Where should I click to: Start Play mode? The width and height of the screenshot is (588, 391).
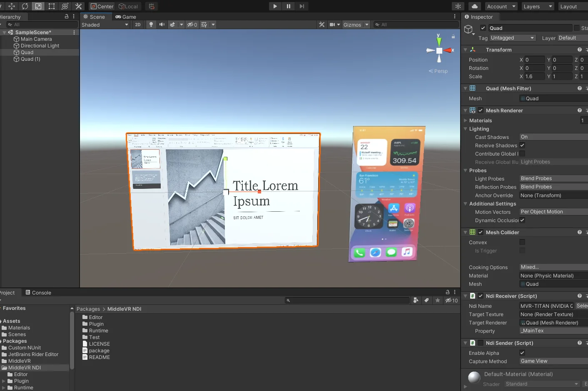click(275, 6)
